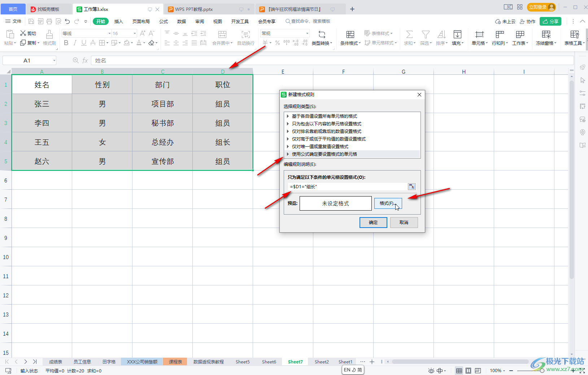Click the Freeze Panes (冻结窗格) icon
Screen dimensions: 588x375
546,34
